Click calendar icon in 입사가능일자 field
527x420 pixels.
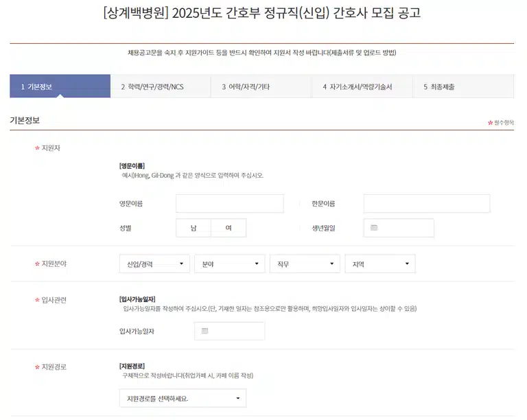click(x=204, y=331)
